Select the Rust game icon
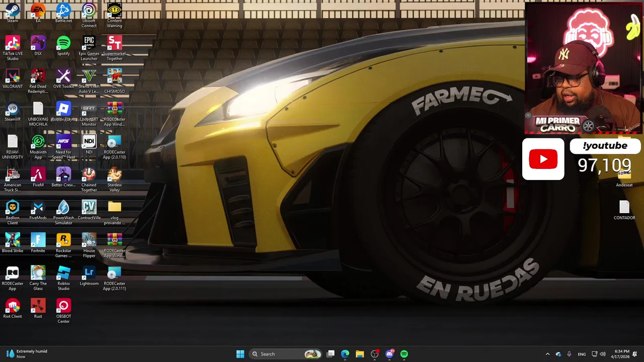This screenshot has width=644, height=362. [38, 308]
